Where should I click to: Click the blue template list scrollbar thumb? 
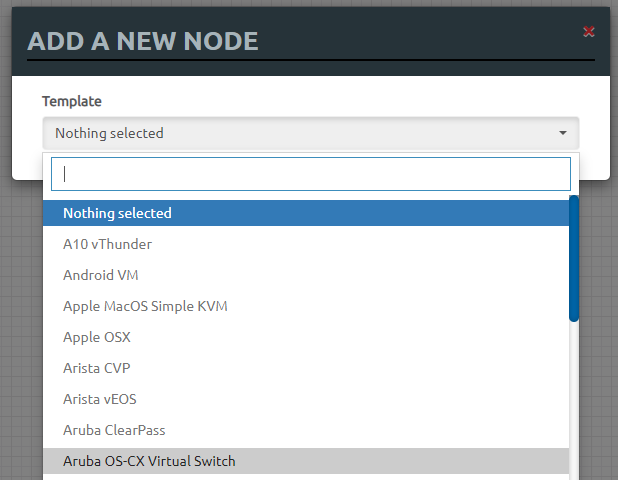[x=574, y=258]
